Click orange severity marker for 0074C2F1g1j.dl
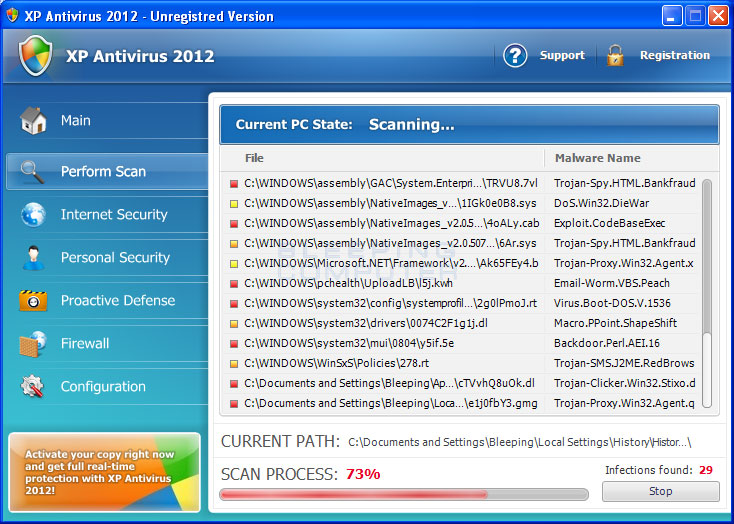Image resolution: width=734 pixels, height=524 pixels. click(x=234, y=324)
